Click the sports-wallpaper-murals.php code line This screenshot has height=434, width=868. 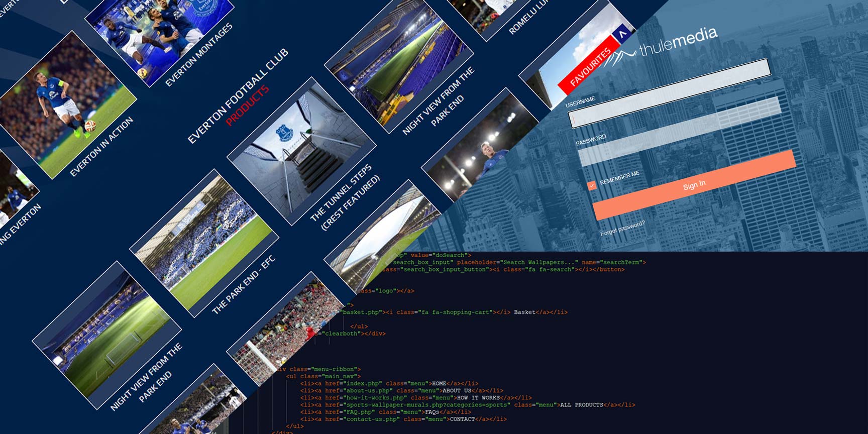pyautogui.click(x=468, y=404)
